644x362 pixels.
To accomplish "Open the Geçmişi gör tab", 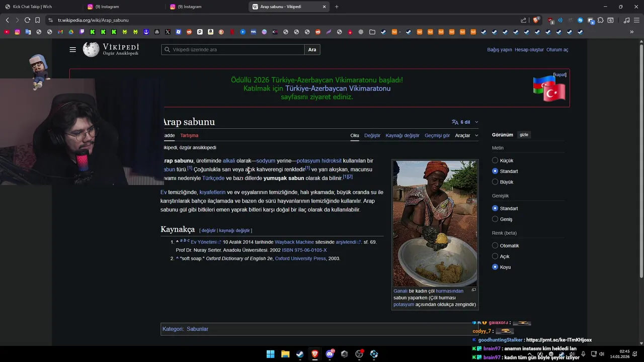I will [x=437, y=135].
